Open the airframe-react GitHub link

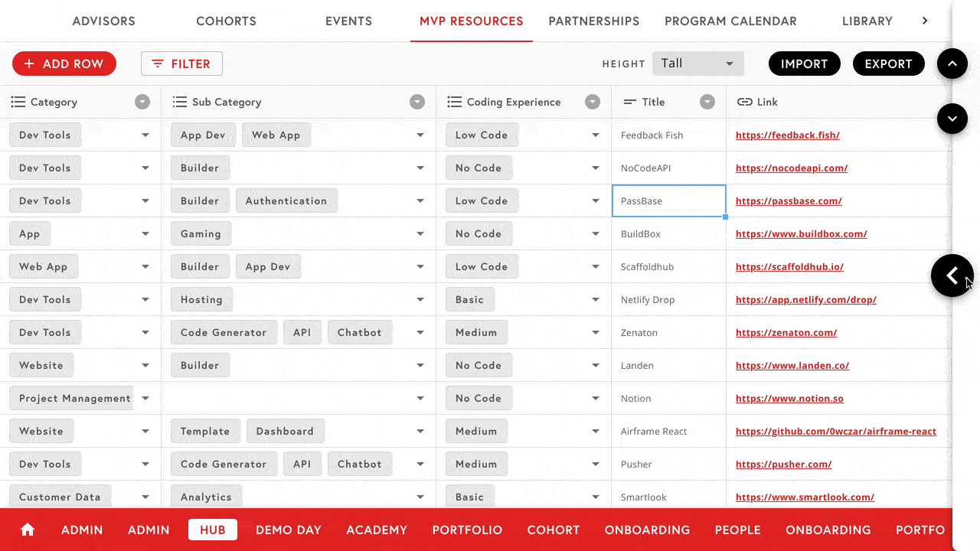[836, 432]
